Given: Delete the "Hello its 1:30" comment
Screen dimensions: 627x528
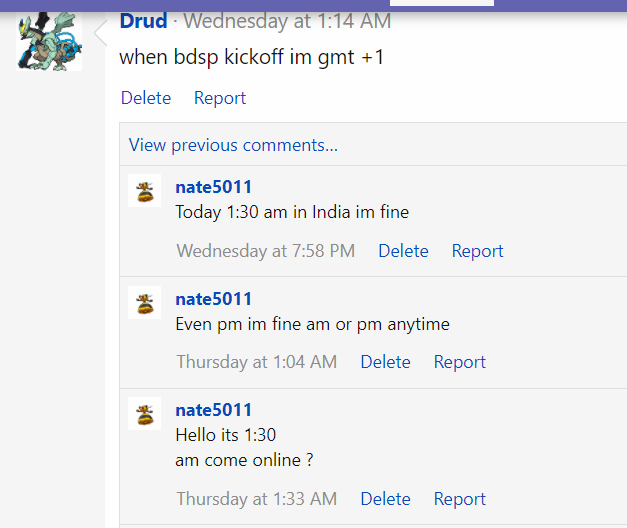Looking at the screenshot, I should 385,499.
